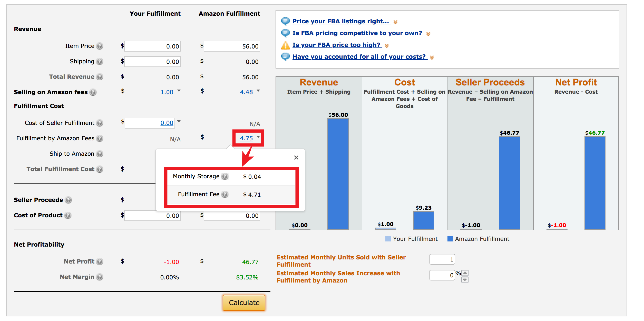The height and width of the screenshot is (321, 644).
Task: Open 'Have you accounted for all of your costs?' link
Action: (x=360, y=57)
